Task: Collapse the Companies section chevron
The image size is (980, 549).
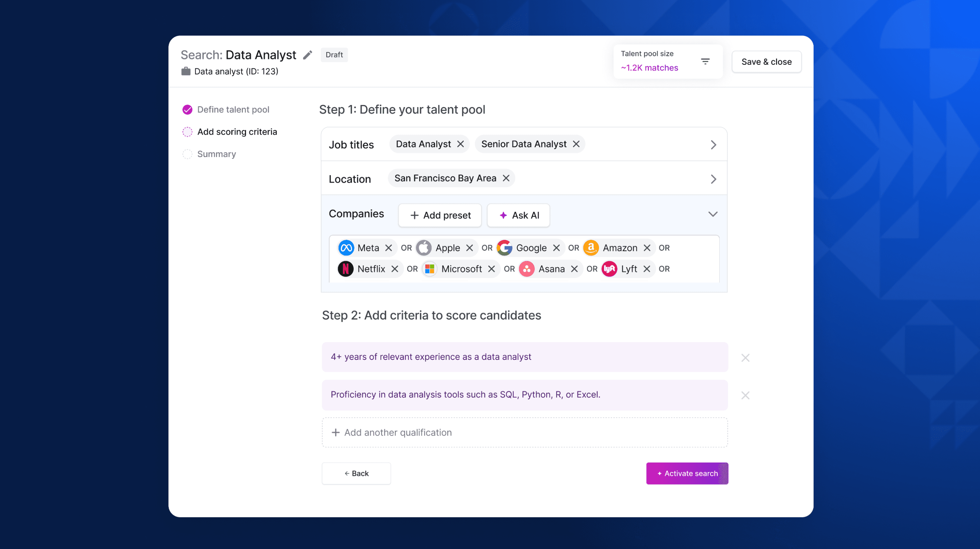Action: tap(713, 214)
